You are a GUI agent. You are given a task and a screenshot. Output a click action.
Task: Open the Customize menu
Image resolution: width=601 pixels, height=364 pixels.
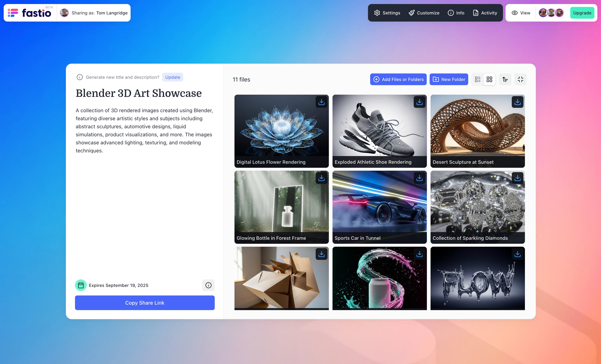point(424,13)
